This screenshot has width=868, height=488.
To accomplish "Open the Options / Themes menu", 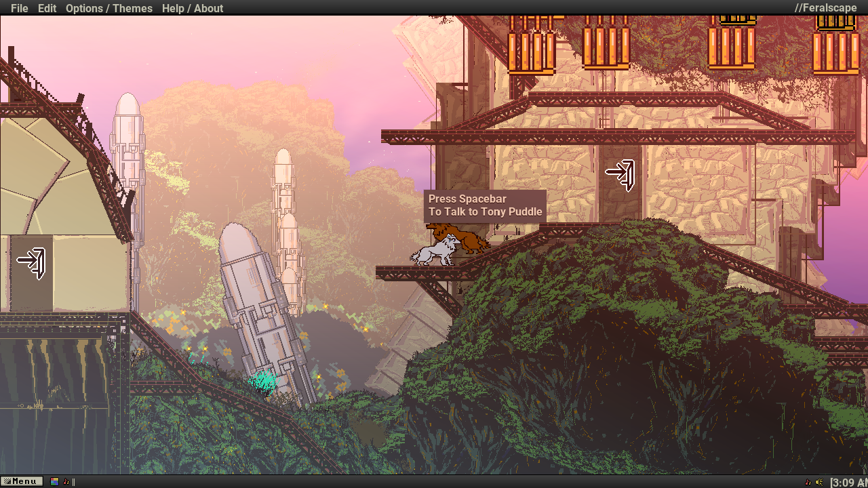I will (x=108, y=8).
